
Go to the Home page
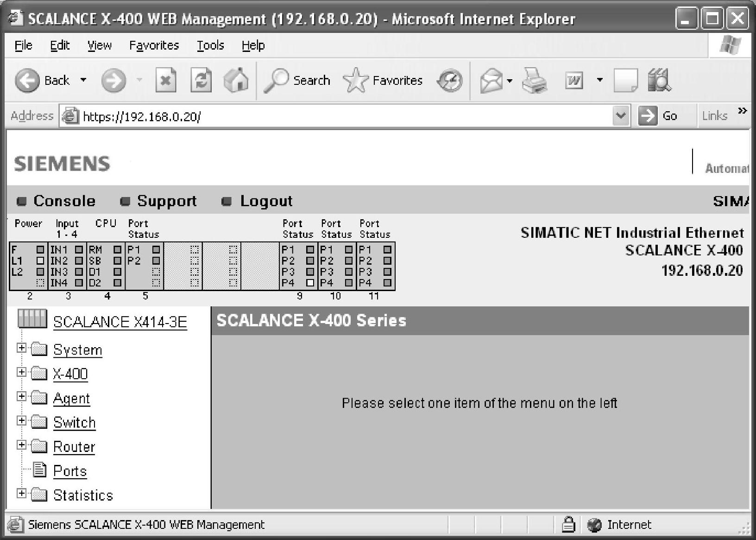pyautogui.click(x=236, y=80)
